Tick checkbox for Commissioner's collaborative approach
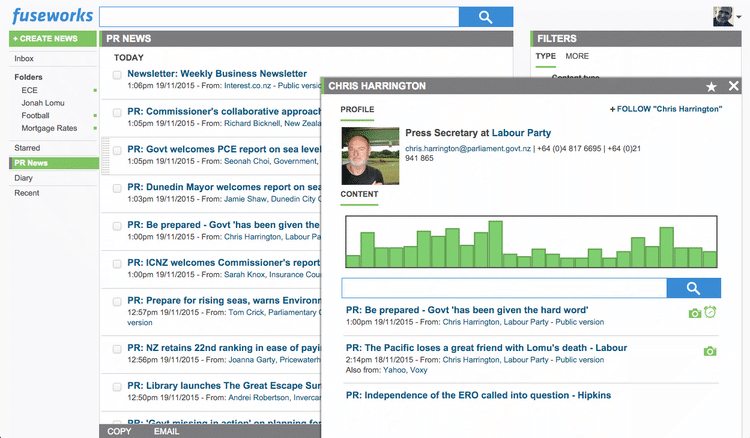Screen dimensions: 750x438 click(117, 113)
